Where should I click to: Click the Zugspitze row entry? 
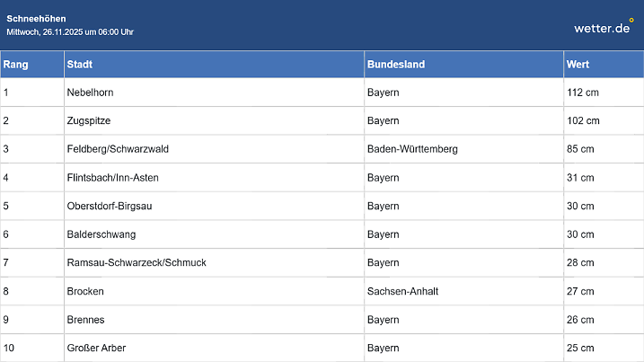89,120
